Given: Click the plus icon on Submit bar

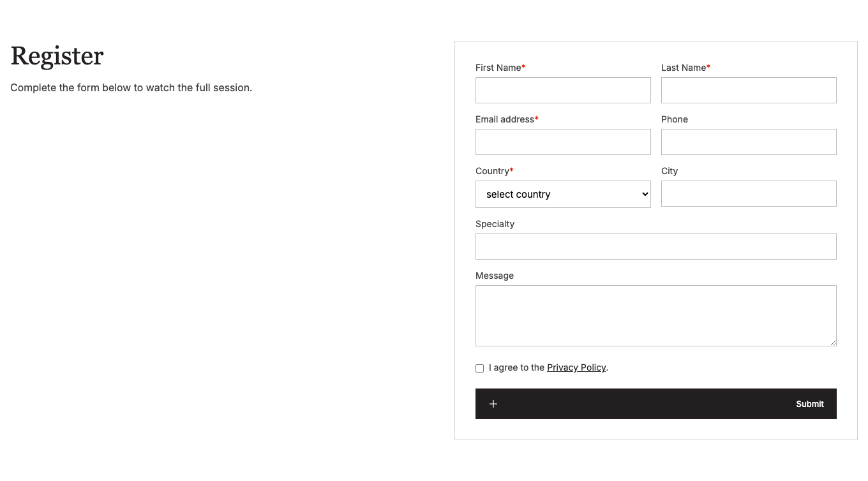Looking at the screenshot, I should 493,404.
